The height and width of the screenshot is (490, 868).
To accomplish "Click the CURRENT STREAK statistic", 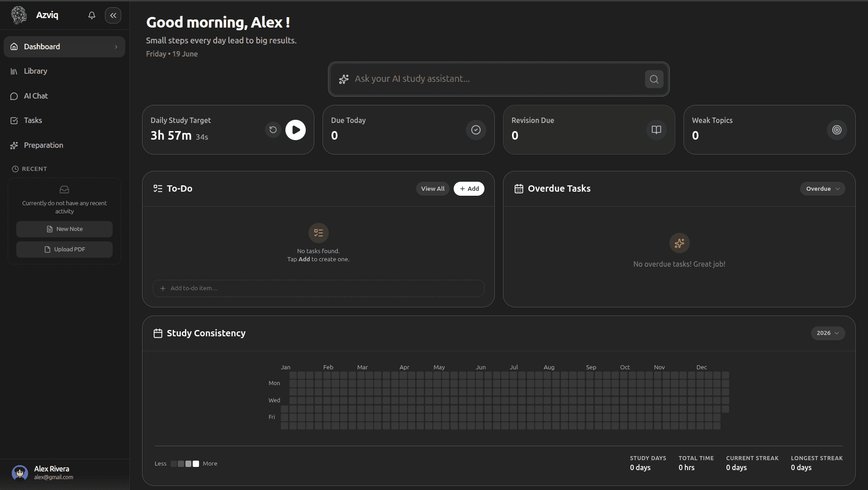I will click(x=752, y=463).
